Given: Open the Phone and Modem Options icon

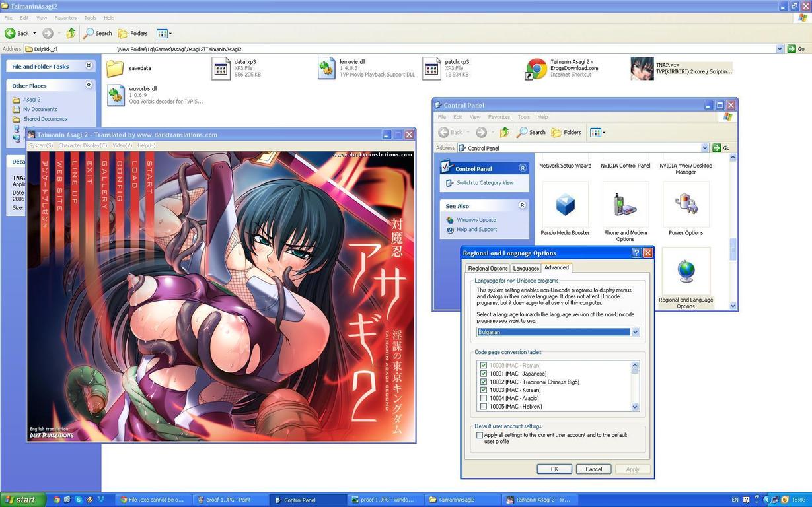Looking at the screenshot, I should click(625, 205).
